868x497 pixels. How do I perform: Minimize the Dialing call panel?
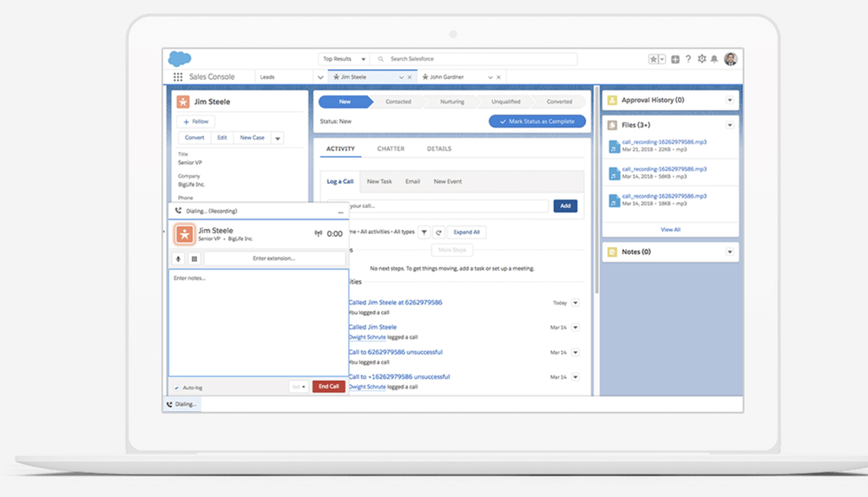coord(340,212)
